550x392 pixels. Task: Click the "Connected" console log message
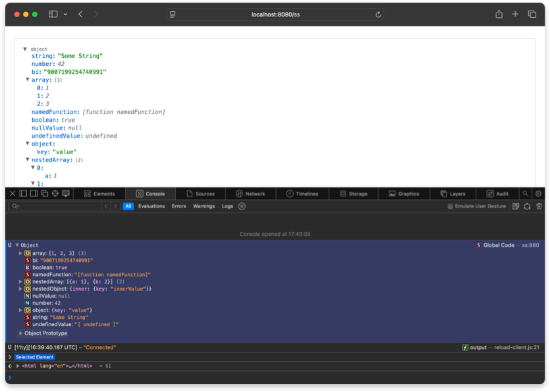(x=99, y=347)
